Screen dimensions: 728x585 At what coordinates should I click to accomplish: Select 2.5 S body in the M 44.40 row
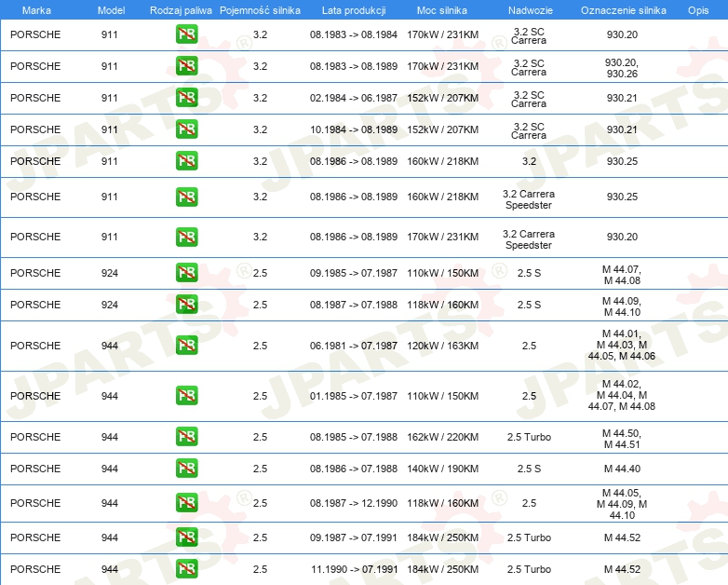coord(529,469)
